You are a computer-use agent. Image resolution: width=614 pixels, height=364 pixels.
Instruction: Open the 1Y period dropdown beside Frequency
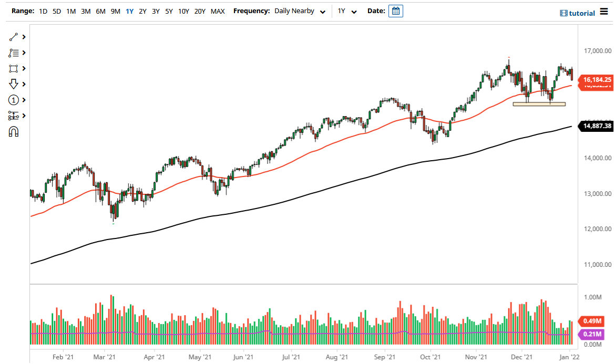(x=347, y=11)
